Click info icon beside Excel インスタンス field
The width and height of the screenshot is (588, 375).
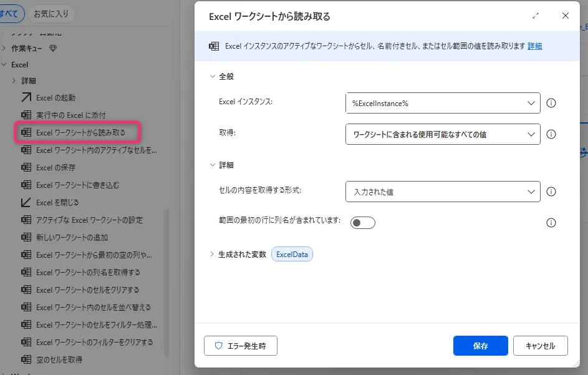(551, 104)
